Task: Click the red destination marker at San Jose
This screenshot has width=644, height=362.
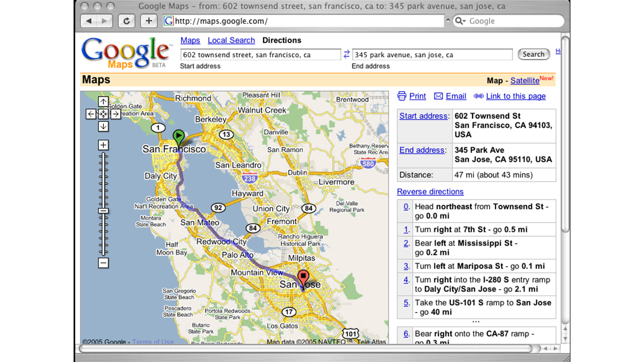Action: point(303,277)
